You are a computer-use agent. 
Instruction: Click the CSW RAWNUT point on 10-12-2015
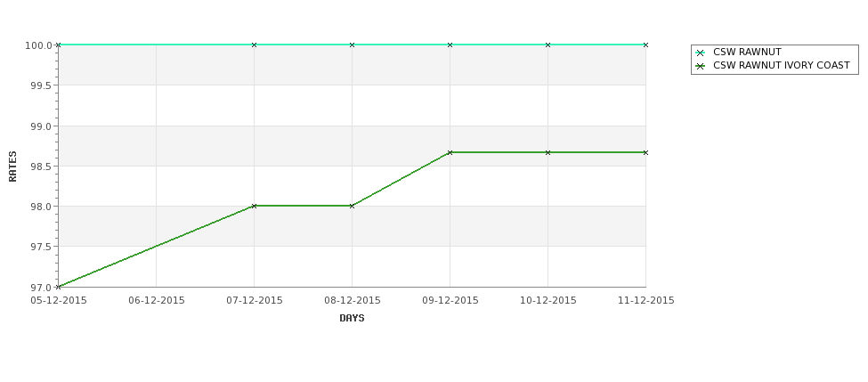pos(548,45)
